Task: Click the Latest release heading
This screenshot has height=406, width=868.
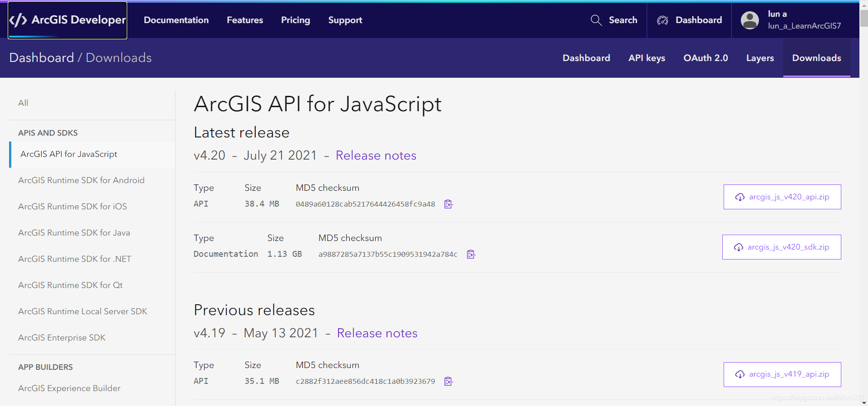Action: pyautogui.click(x=242, y=132)
